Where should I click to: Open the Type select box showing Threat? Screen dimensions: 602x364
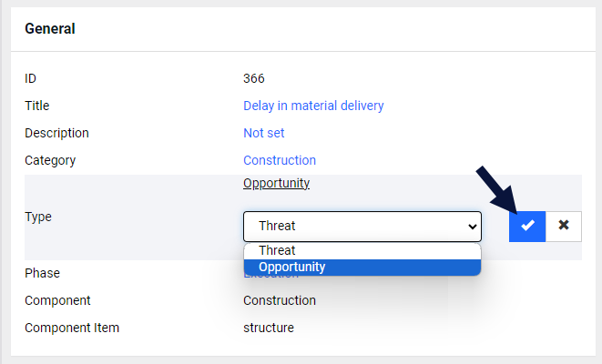[362, 227]
